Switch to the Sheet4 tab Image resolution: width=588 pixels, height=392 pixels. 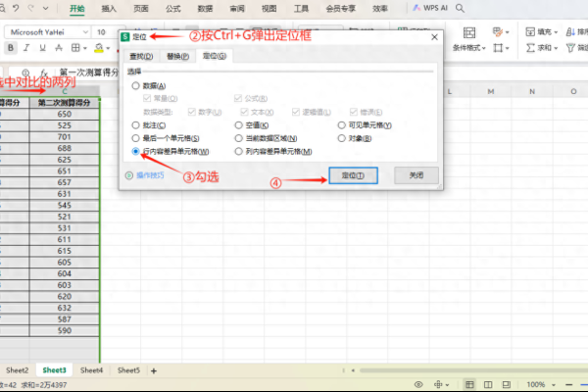point(91,370)
